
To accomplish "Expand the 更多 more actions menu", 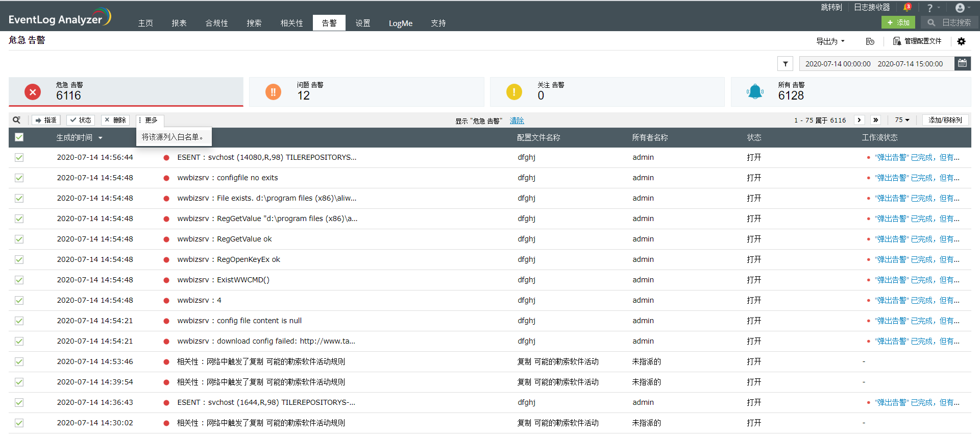I will pos(149,120).
